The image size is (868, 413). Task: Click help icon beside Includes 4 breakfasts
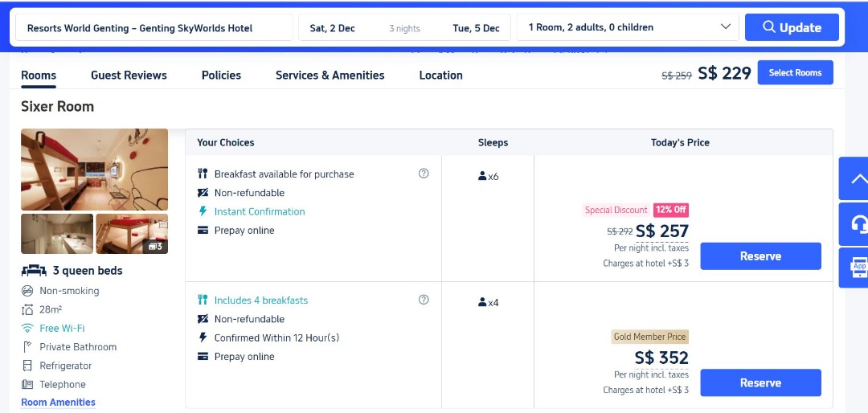[424, 300]
